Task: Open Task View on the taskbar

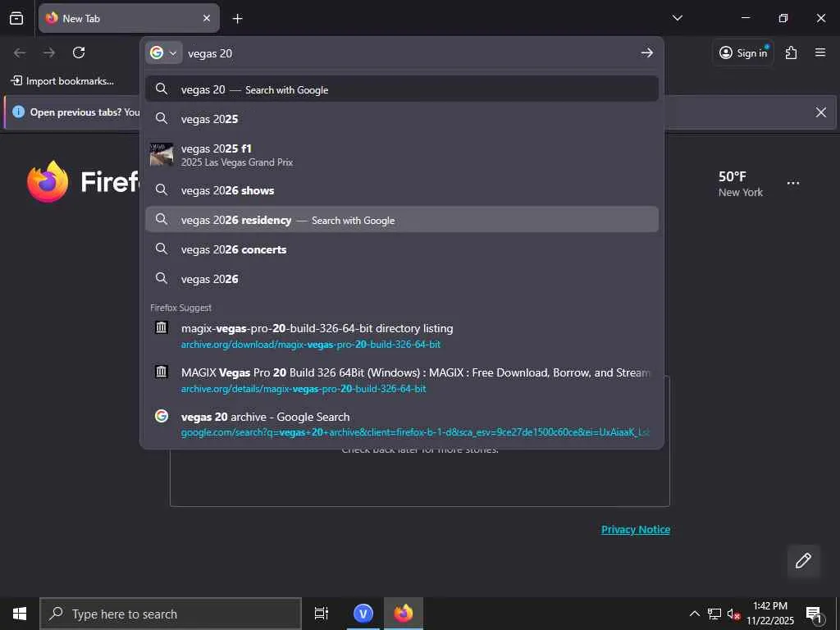Action: coord(322,614)
